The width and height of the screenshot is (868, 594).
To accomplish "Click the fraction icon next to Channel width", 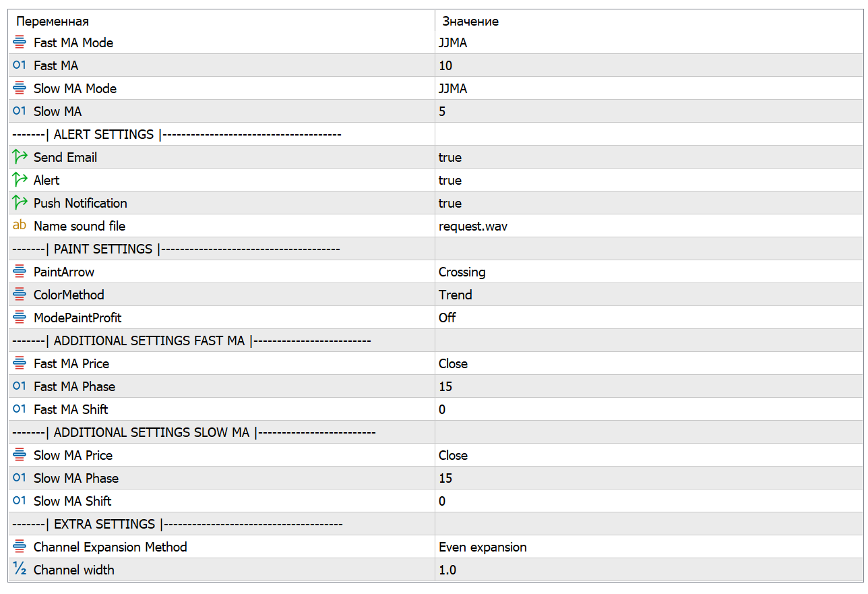I will click(x=20, y=570).
